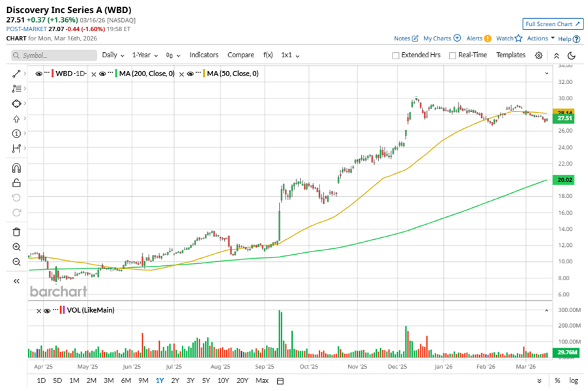Enable the Extended Hrs checkbox

pyautogui.click(x=396, y=55)
